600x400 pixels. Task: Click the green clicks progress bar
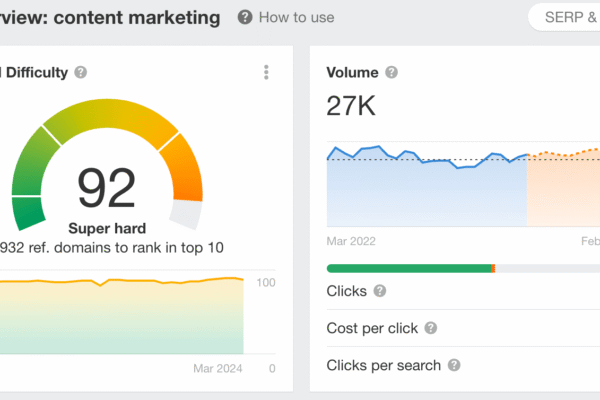click(409, 268)
